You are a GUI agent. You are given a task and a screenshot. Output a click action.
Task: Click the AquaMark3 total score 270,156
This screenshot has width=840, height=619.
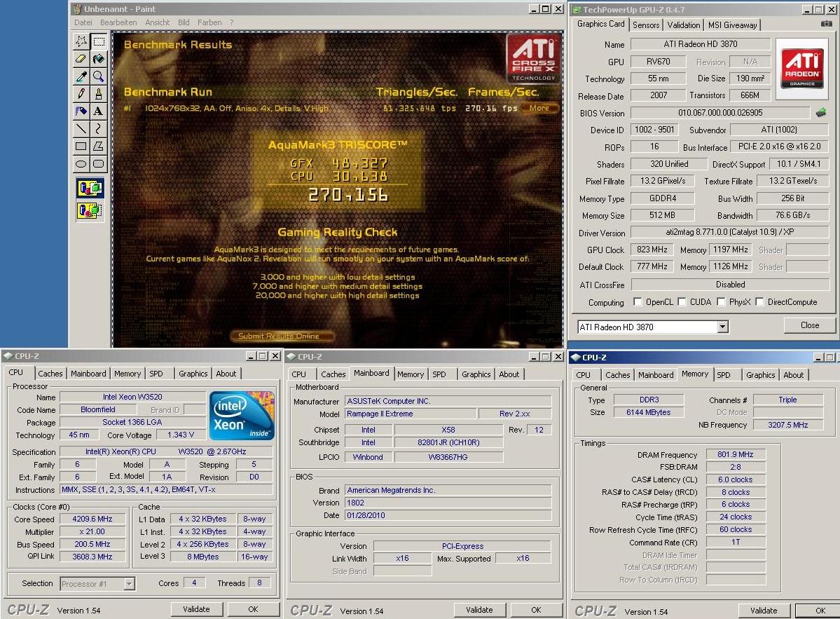(x=348, y=195)
